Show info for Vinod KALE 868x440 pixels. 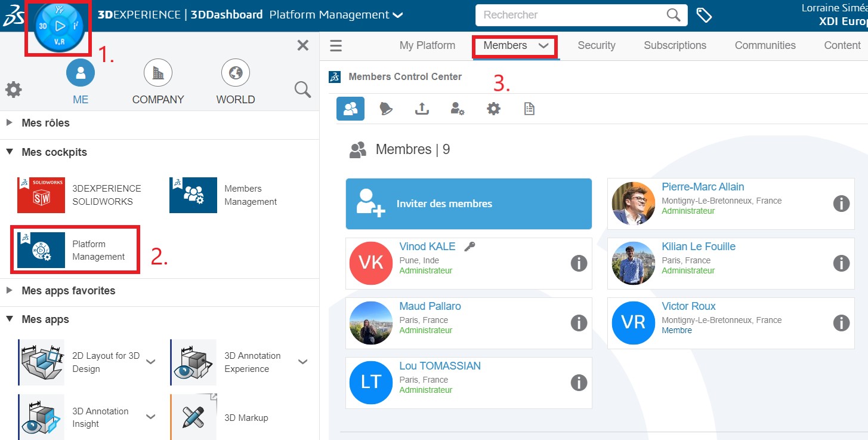(579, 263)
